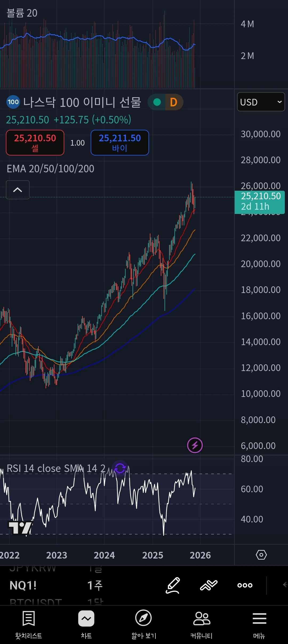
Task: Tap the price change +125.75 (+0.50%) text
Action: pyautogui.click(x=92, y=120)
